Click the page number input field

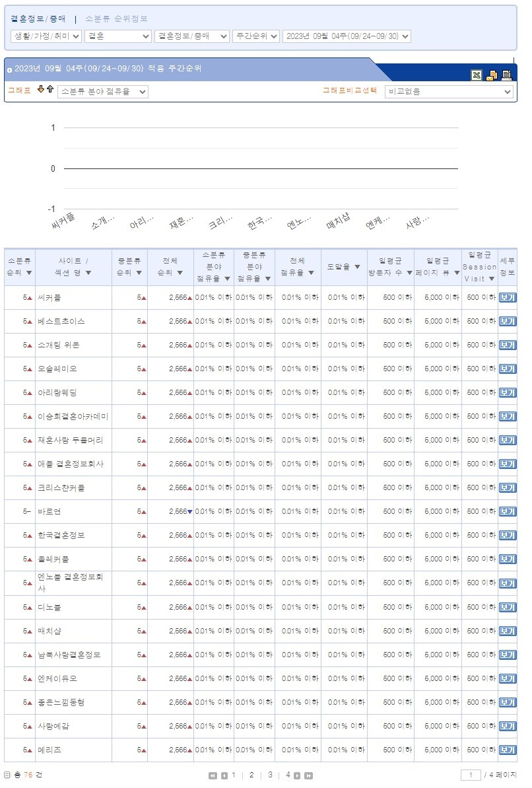tap(470, 775)
